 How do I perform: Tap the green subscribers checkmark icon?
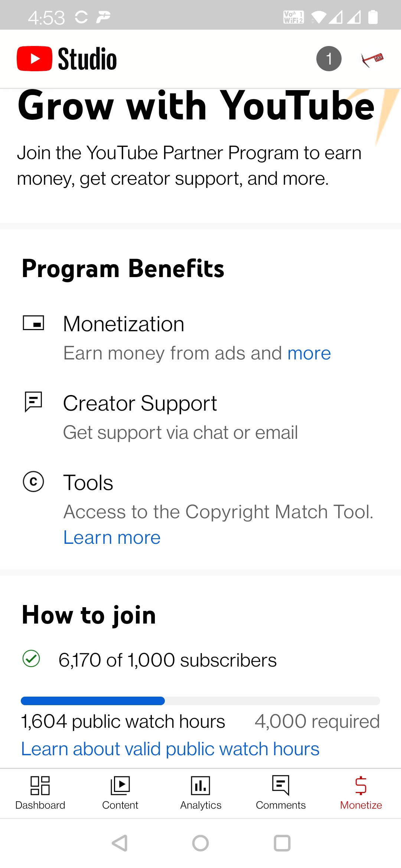click(31, 659)
